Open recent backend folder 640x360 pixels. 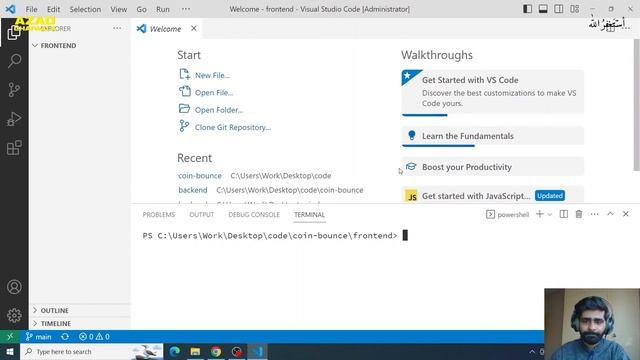pyautogui.click(x=193, y=190)
